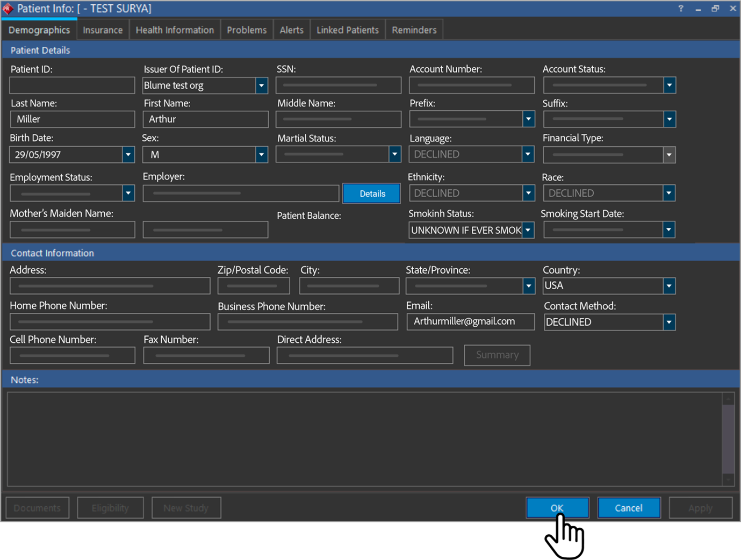This screenshot has height=560, width=741.
Task: Expand the Contact Method dropdown
Action: point(668,322)
